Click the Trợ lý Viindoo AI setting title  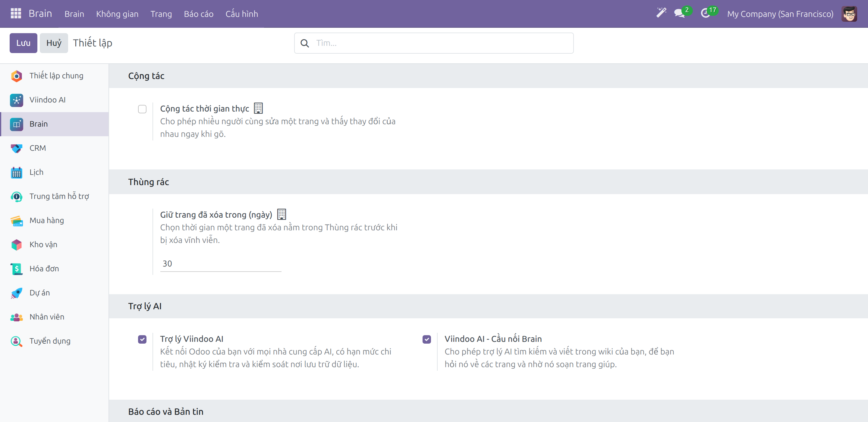click(192, 339)
